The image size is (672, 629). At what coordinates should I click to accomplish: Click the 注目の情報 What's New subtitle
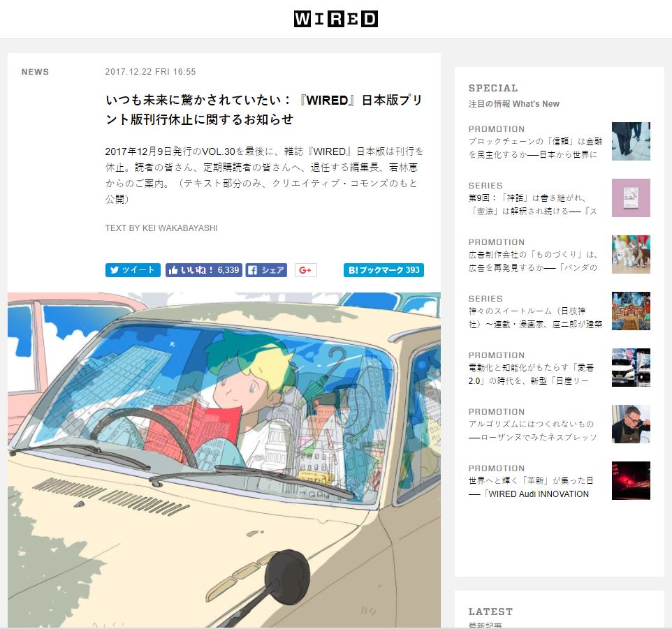514,103
